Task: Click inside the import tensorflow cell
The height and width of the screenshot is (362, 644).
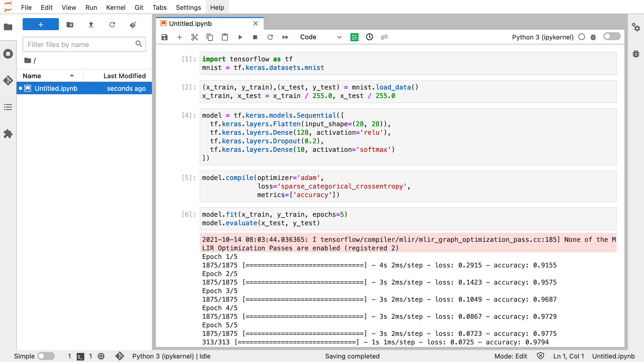Action: [408, 63]
